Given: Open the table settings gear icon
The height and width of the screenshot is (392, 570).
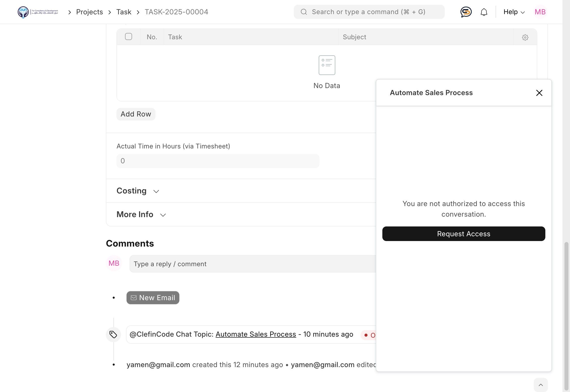Looking at the screenshot, I should pyautogui.click(x=525, y=37).
